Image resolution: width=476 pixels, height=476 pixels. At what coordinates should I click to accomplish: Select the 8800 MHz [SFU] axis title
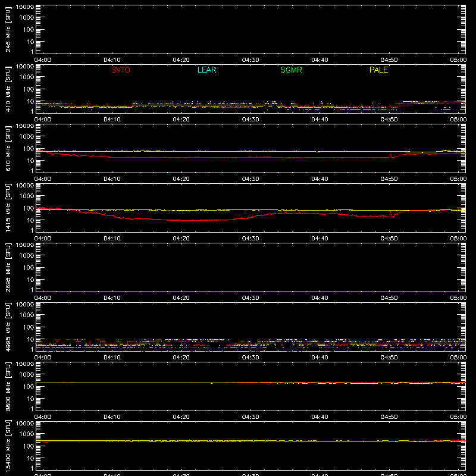(8, 386)
